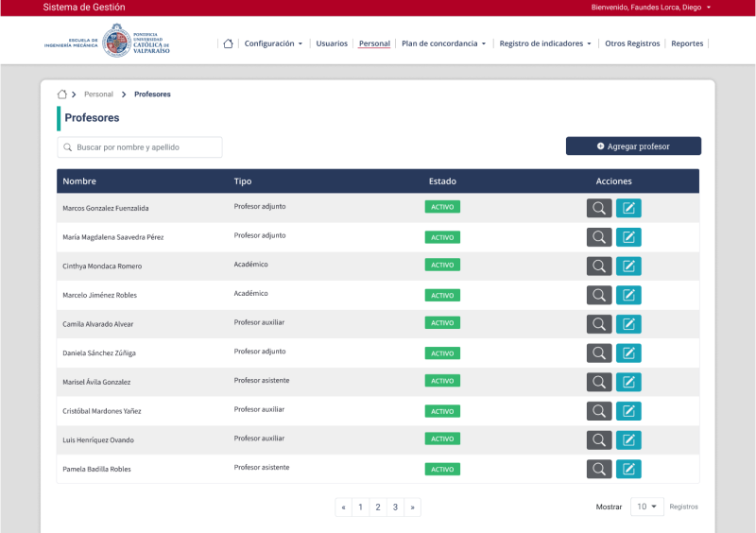
Task: View details of Pamela Badilla Robles
Action: click(599, 469)
